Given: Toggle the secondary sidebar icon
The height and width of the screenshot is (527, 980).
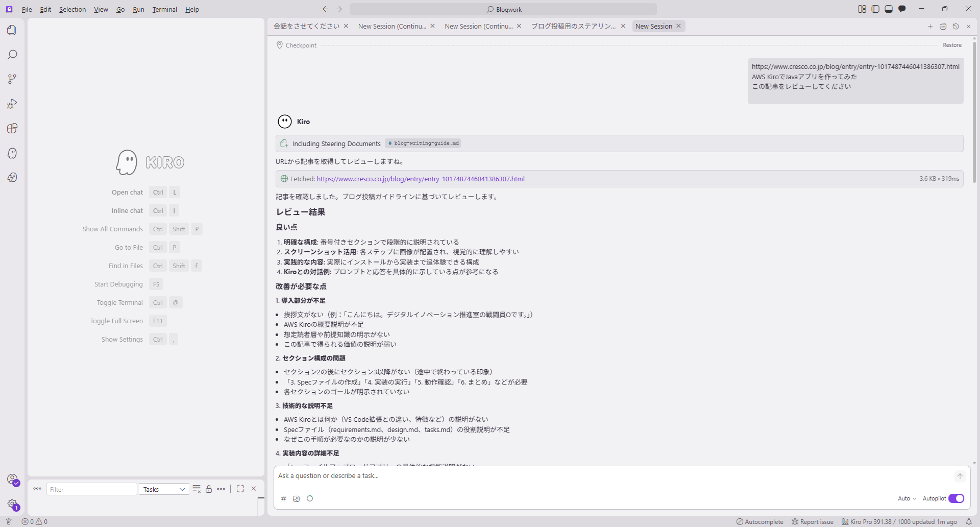Looking at the screenshot, I should tap(876, 9).
